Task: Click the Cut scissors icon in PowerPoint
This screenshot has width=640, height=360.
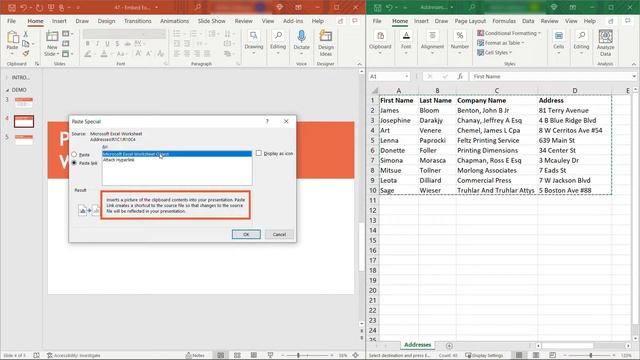Action: point(26,34)
